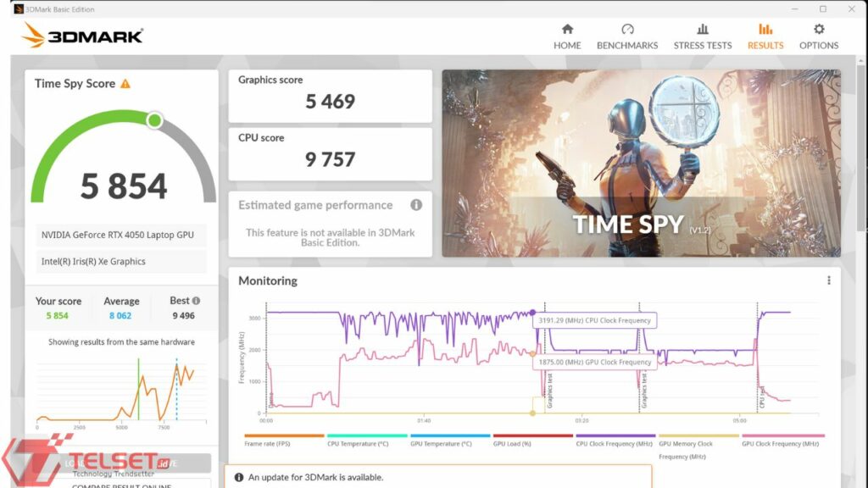
Task: Open Options using the gear icon
Action: (x=819, y=30)
